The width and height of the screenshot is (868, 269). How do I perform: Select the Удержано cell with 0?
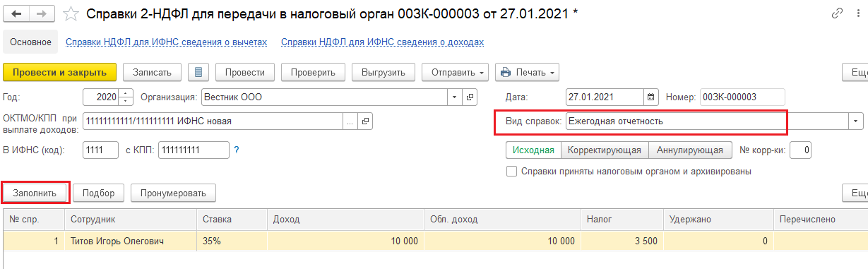pos(719,241)
